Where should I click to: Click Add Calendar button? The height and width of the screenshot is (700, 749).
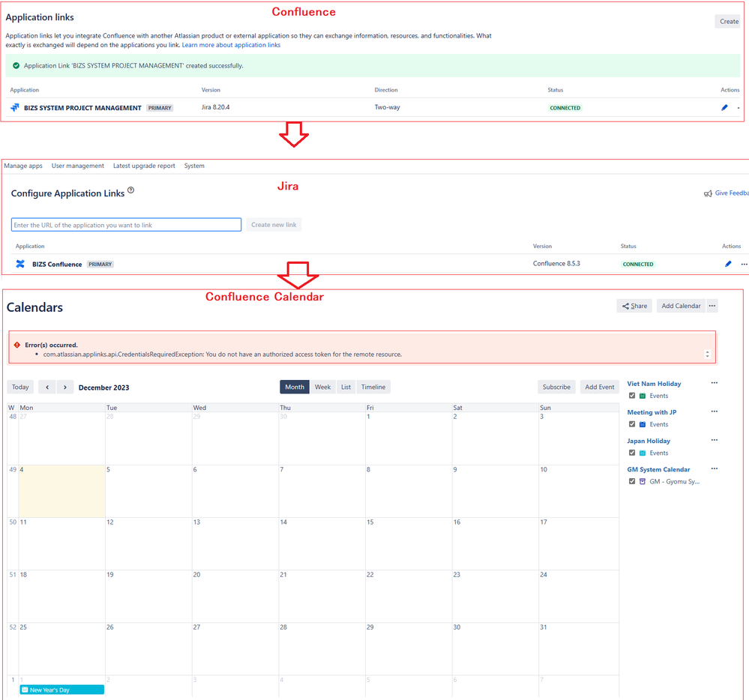click(682, 306)
